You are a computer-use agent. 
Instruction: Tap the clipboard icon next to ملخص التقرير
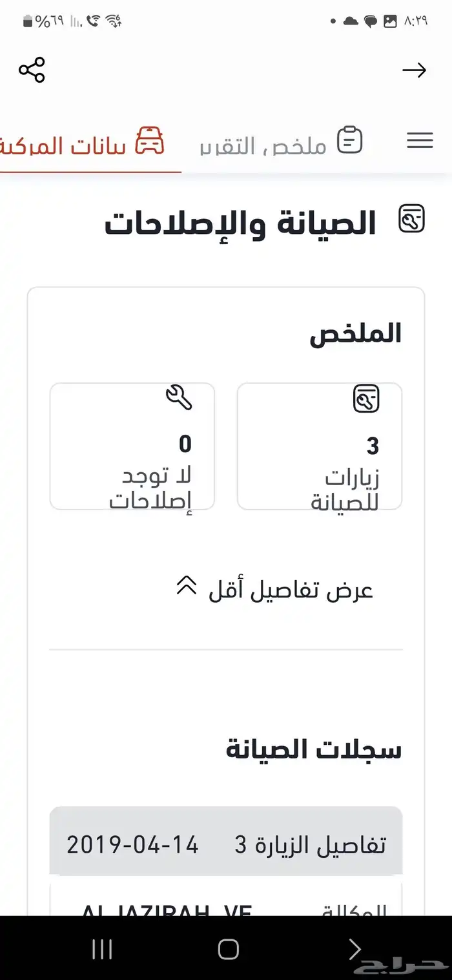(351, 140)
